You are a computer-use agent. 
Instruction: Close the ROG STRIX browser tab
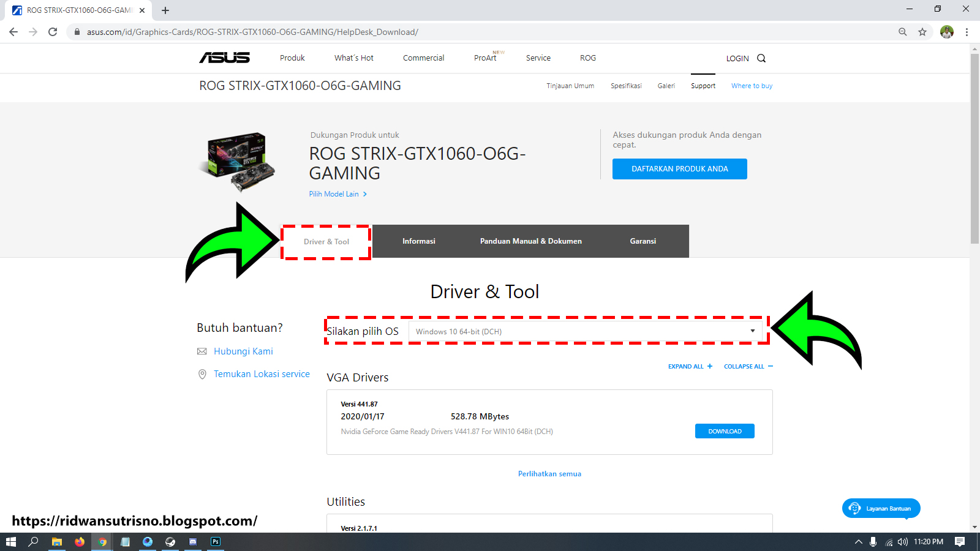[142, 10]
